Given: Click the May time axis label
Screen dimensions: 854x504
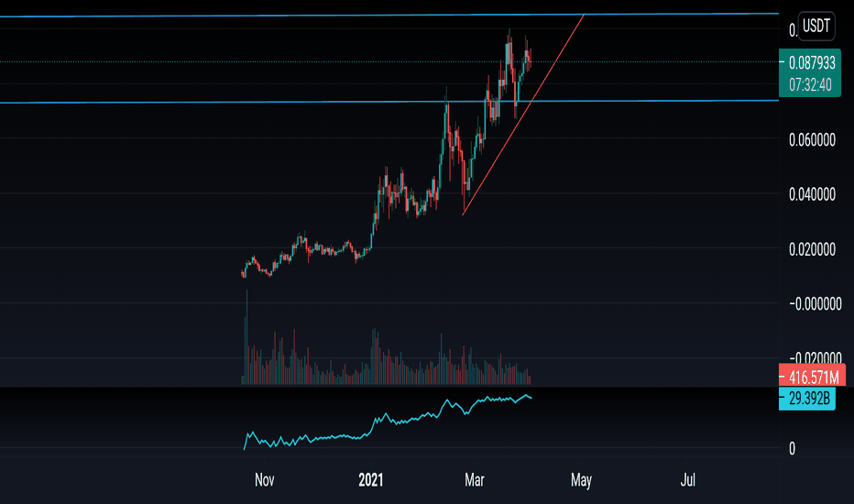Looking at the screenshot, I should [x=581, y=480].
